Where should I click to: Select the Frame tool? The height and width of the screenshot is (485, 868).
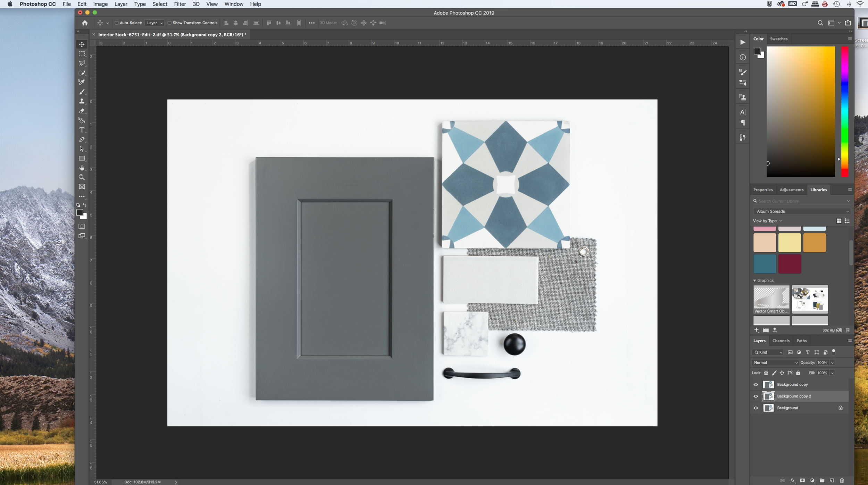(82, 187)
